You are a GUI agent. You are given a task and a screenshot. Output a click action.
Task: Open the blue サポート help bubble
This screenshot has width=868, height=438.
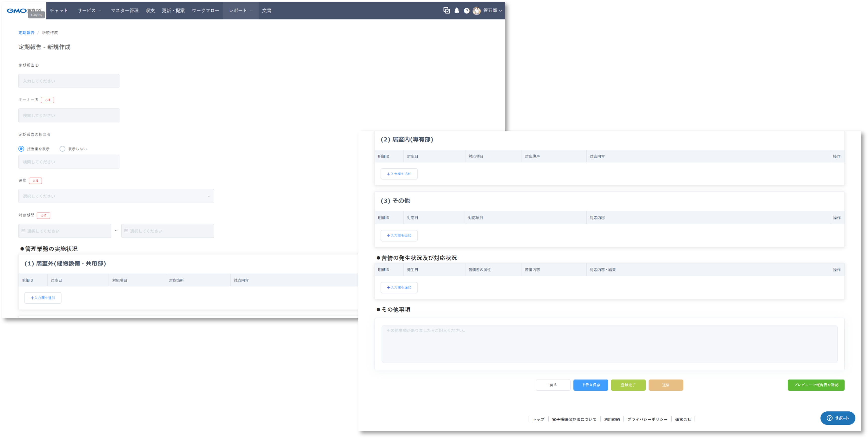click(x=837, y=418)
